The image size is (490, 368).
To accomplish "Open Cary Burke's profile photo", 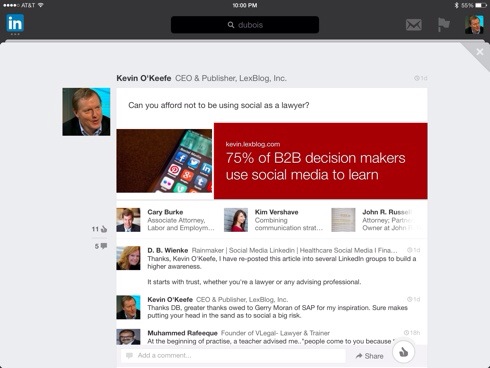I will [x=128, y=220].
